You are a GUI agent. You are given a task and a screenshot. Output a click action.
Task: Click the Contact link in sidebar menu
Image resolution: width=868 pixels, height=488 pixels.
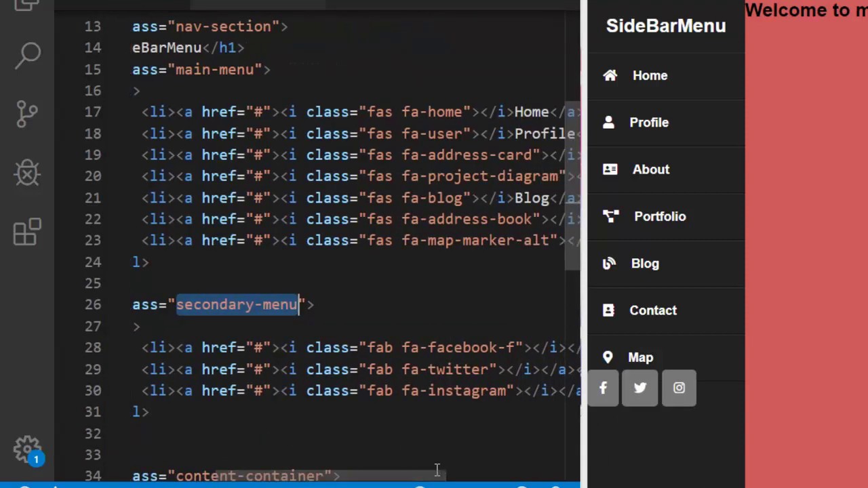point(653,310)
